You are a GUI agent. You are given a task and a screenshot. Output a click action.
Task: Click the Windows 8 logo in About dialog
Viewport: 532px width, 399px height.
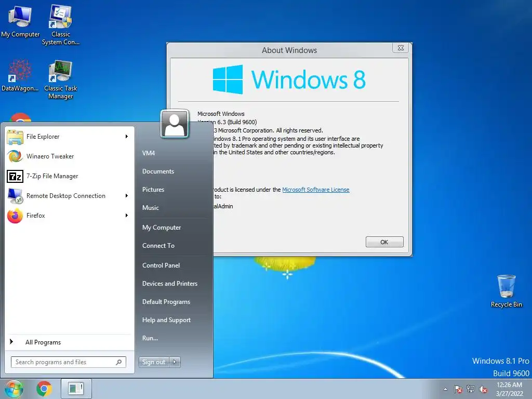pos(289,79)
